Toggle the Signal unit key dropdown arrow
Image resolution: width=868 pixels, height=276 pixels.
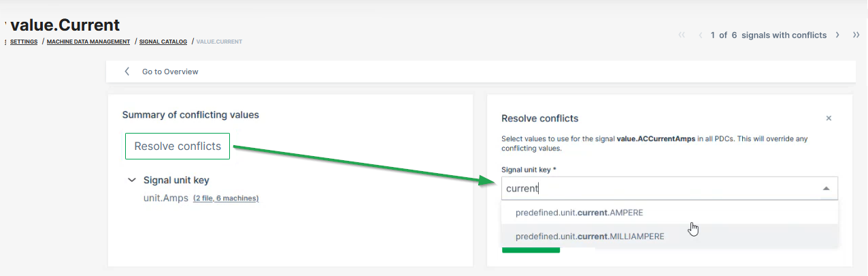(826, 188)
